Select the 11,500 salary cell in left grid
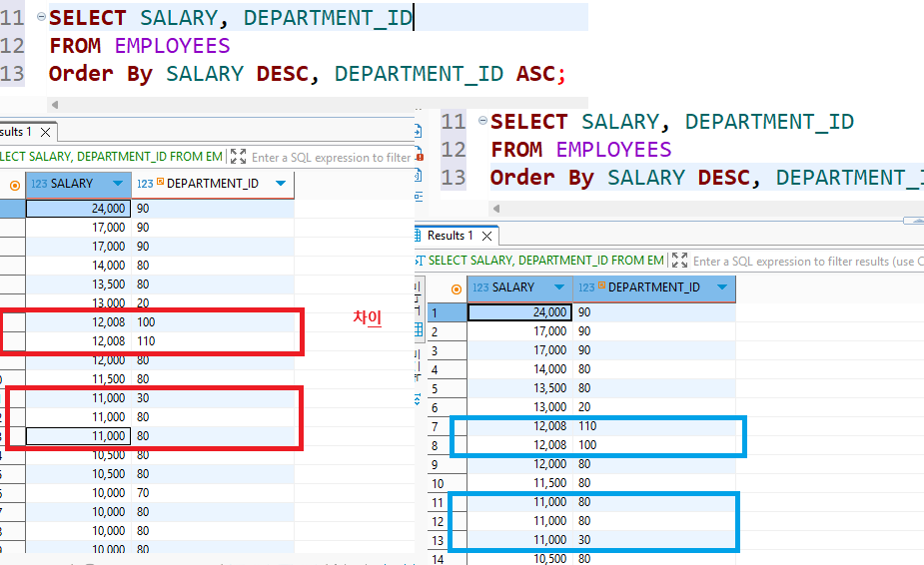Image resolution: width=924 pixels, height=565 pixels. click(x=78, y=378)
